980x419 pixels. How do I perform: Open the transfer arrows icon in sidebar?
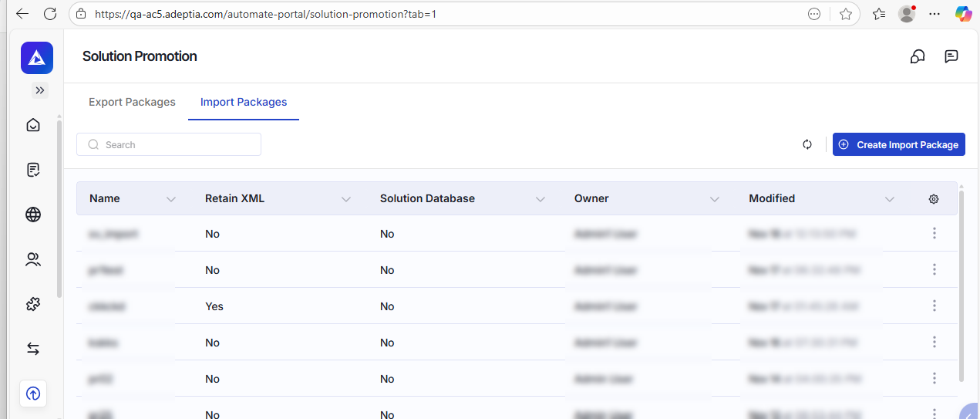coord(33,349)
